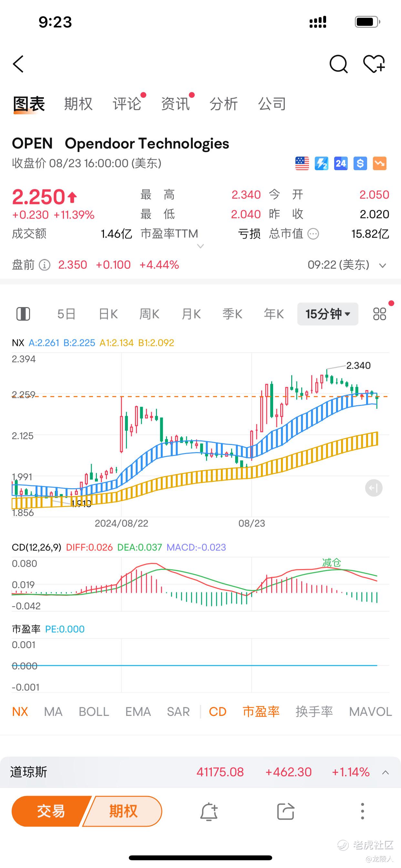Toggle the 市盈率 sub-indicator
This screenshot has height=868, width=401.
coord(261,712)
